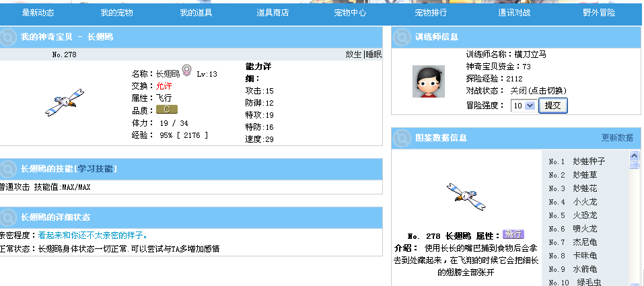The height and width of the screenshot is (286, 644).
Task: Click the 睡眠 sleep link
Action: coord(373,55)
